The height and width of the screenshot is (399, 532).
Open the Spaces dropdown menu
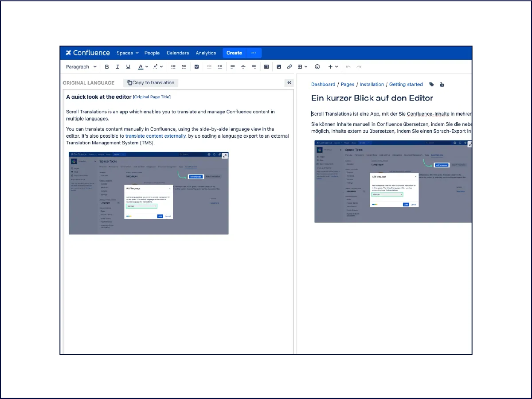[127, 53]
